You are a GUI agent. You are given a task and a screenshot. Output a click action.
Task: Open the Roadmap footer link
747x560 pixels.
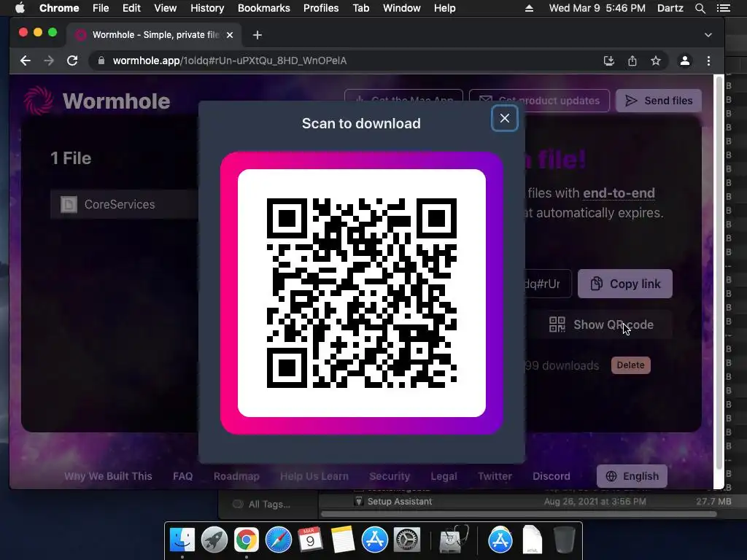click(236, 476)
